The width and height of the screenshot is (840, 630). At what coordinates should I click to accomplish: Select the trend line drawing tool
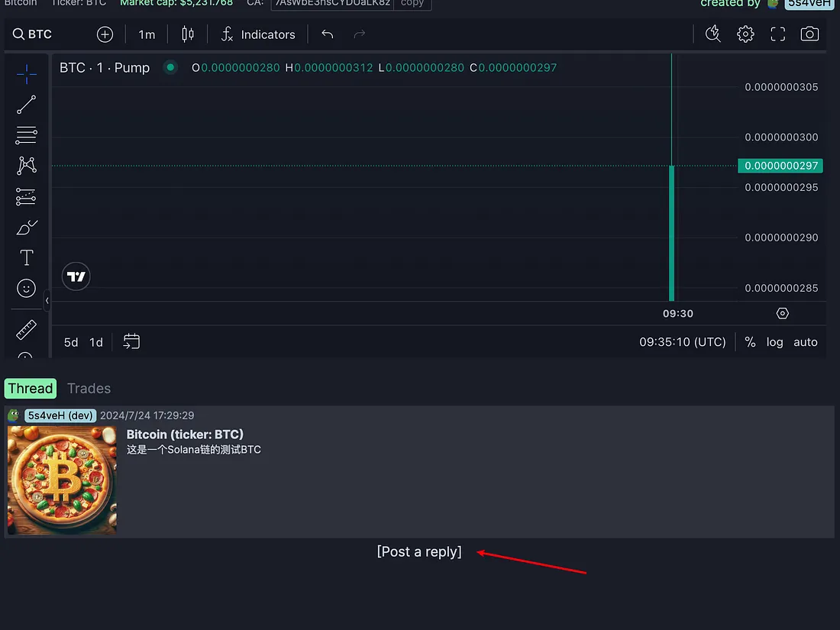[26, 105]
